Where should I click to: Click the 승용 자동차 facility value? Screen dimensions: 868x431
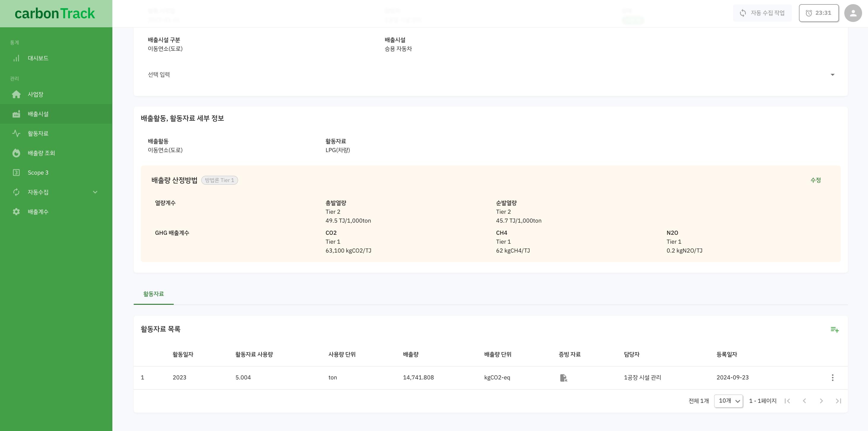pyautogui.click(x=398, y=49)
